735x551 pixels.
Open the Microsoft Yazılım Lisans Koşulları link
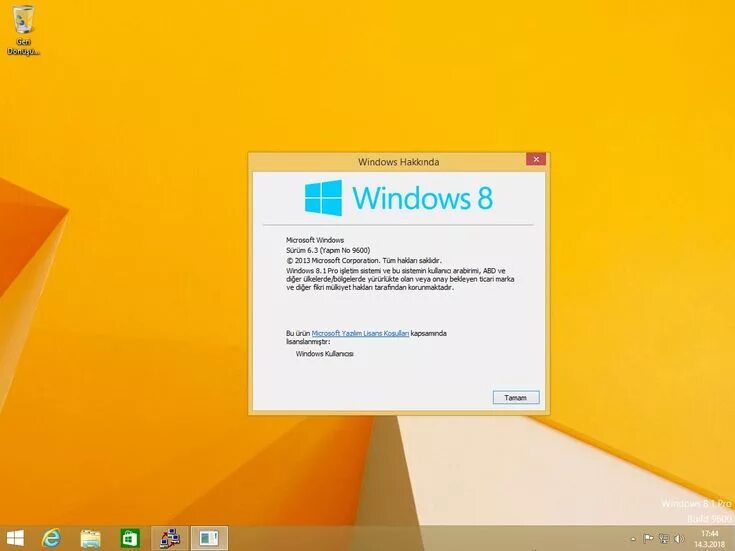(x=360, y=333)
